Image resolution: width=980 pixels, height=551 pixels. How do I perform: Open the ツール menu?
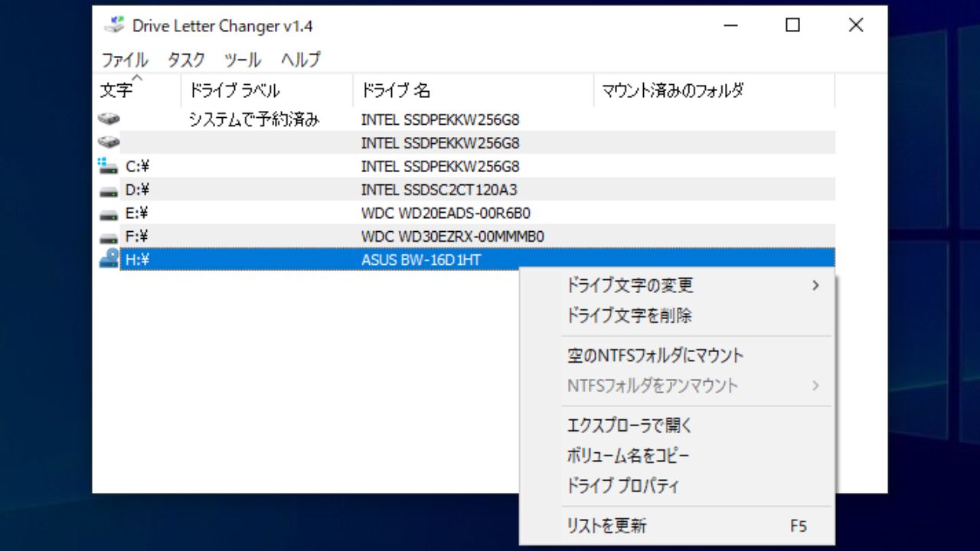coord(243,60)
